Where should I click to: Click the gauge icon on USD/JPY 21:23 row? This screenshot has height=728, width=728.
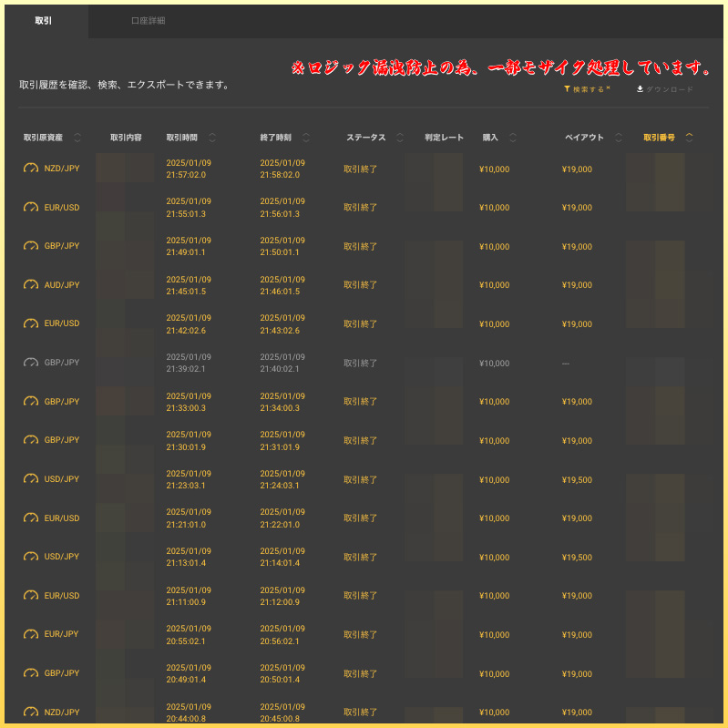tap(31, 479)
